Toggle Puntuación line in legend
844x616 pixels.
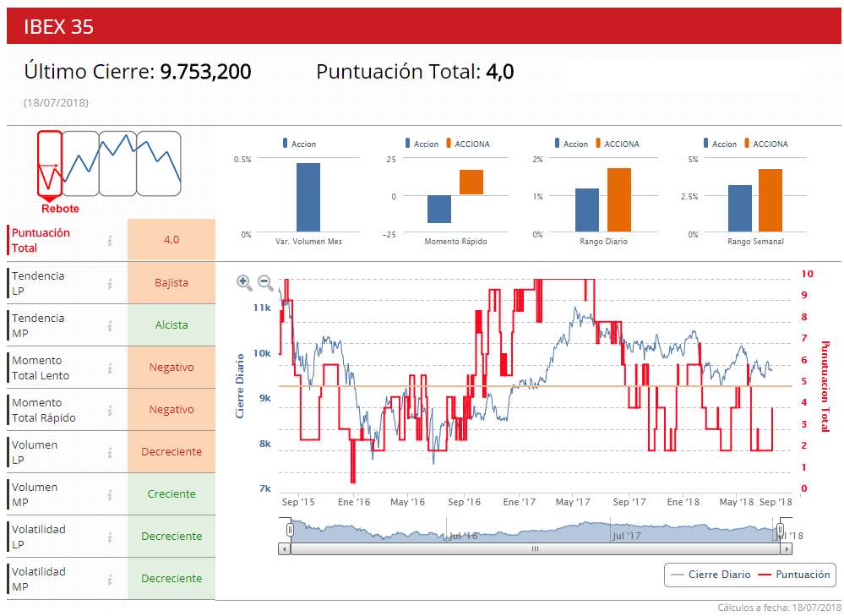point(794,575)
